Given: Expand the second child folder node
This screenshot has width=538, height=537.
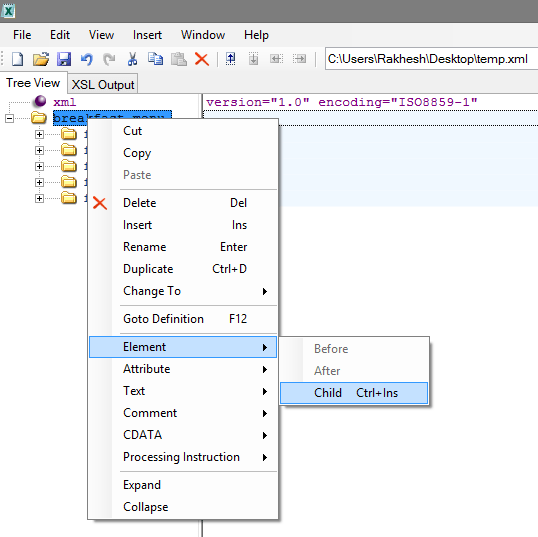Looking at the screenshot, I should coord(39,150).
